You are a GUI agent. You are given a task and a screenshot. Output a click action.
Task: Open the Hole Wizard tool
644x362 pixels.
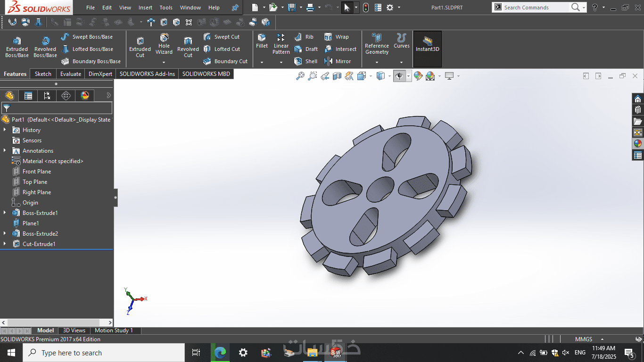164,44
